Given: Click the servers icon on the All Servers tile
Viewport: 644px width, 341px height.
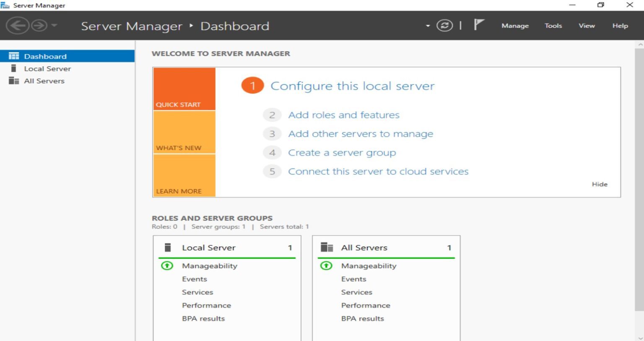Looking at the screenshot, I should click(x=327, y=247).
